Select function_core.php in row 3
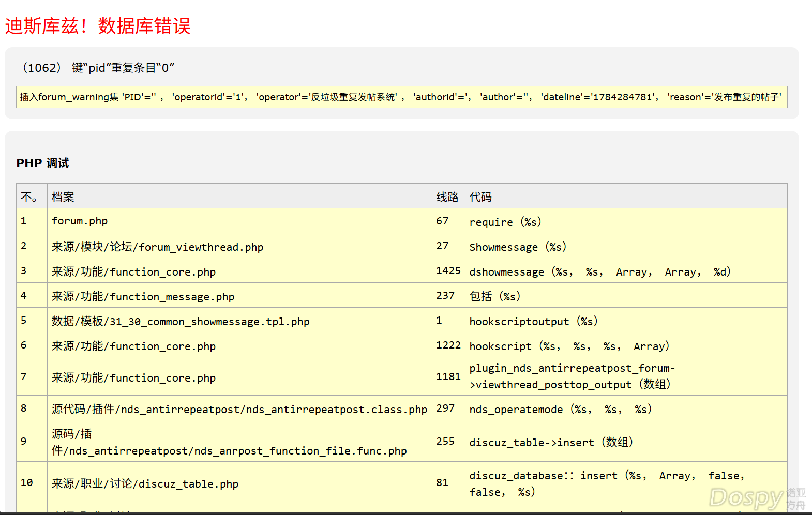Image resolution: width=812 pixels, height=515 pixels. click(x=239, y=270)
